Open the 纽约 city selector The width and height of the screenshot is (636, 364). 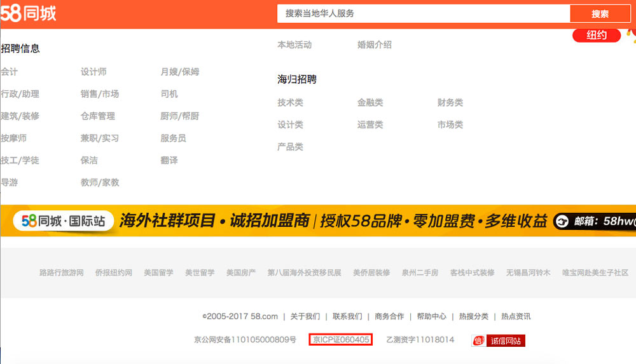click(x=597, y=36)
